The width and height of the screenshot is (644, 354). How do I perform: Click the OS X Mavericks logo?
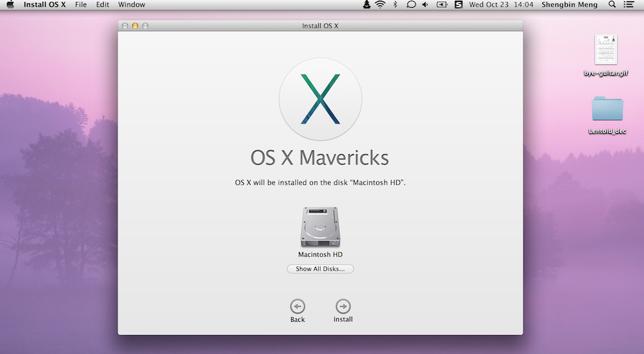pyautogui.click(x=320, y=99)
